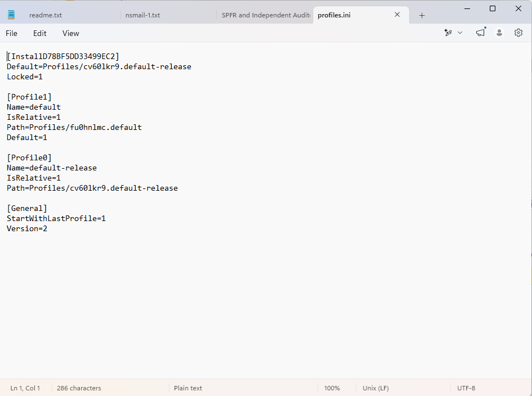Click the [InstallD78BF5DD33499EC2] line
The width and height of the screenshot is (532, 396).
63,56
